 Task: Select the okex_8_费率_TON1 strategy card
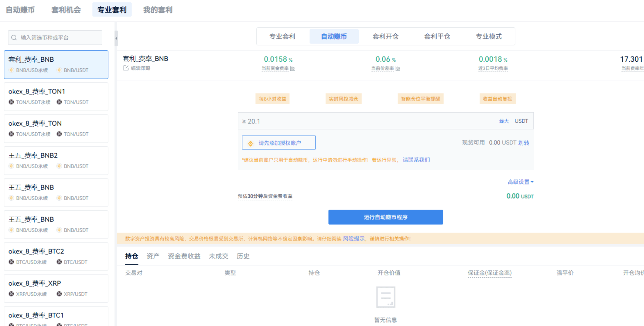[x=56, y=96]
